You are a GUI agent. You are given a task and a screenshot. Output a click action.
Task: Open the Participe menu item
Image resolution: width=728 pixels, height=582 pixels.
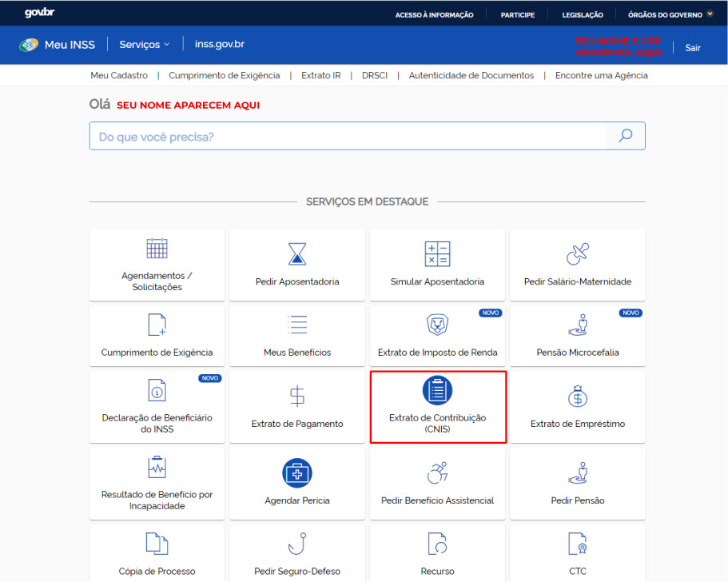[x=518, y=15]
